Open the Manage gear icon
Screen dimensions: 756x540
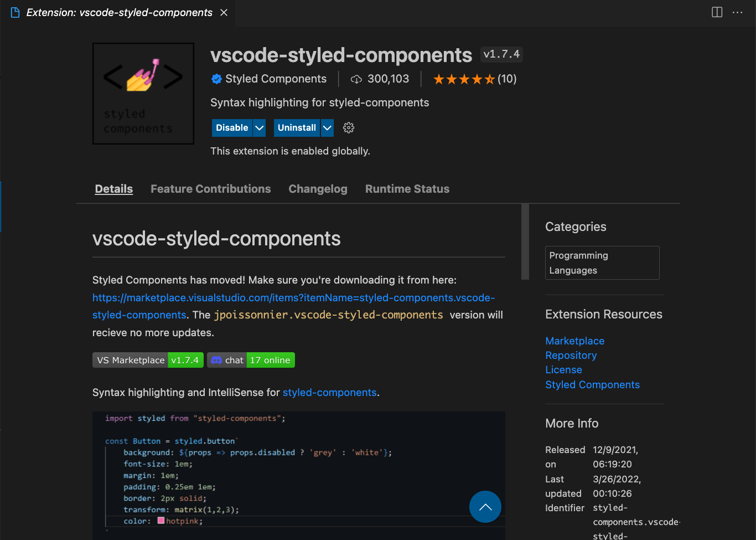pyautogui.click(x=349, y=128)
